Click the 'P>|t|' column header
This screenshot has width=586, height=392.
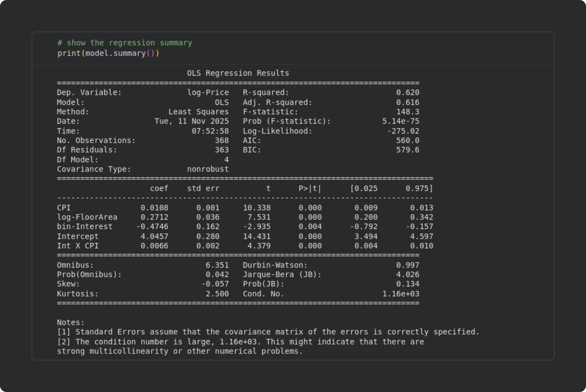click(310, 188)
